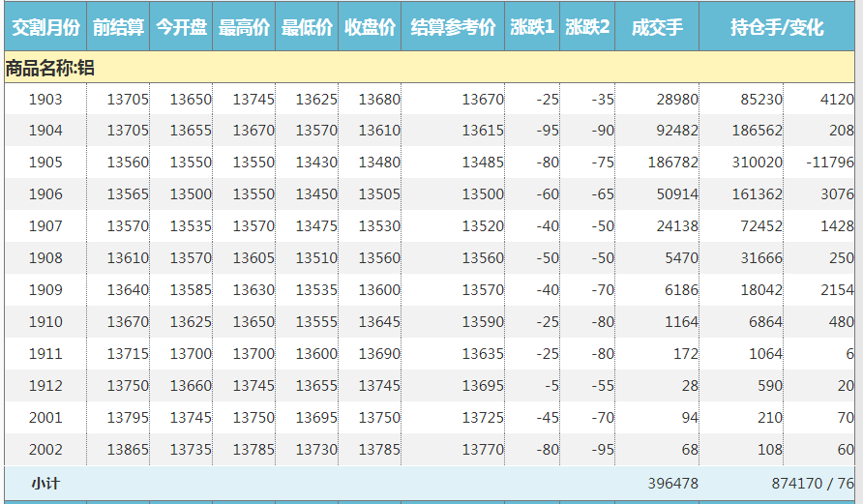Click the 结算参考价 column header
Screen dimensions: 863x504
point(453,27)
